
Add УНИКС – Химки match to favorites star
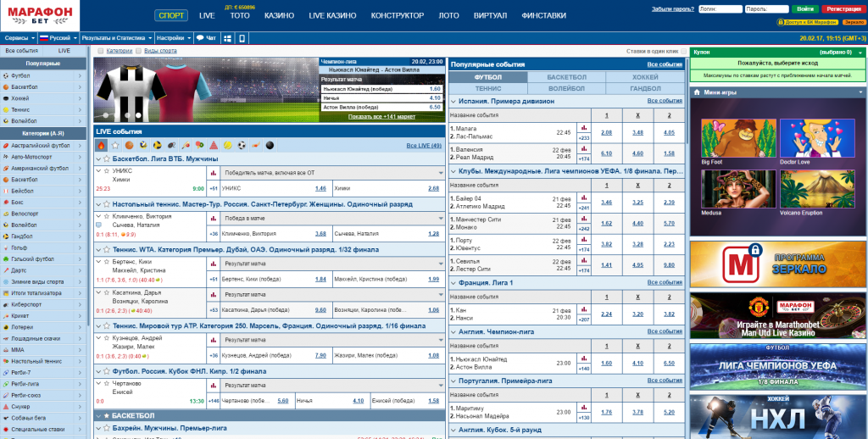coord(106,171)
